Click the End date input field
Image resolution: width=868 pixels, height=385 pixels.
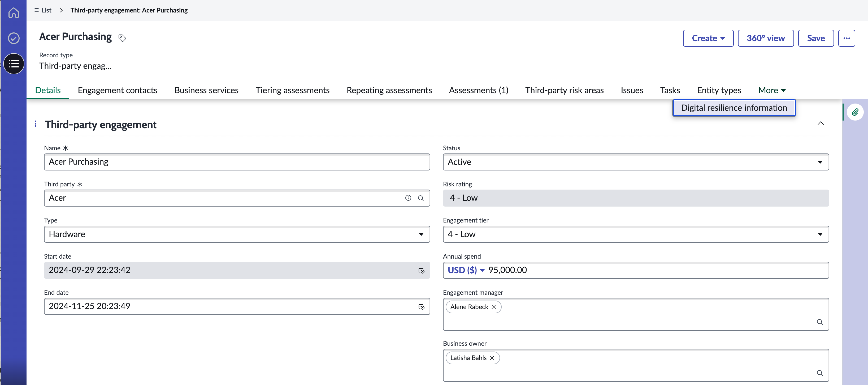(x=237, y=306)
